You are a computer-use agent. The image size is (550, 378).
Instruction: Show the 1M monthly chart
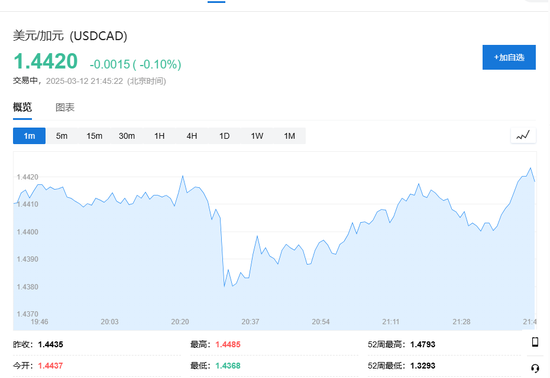(x=289, y=136)
